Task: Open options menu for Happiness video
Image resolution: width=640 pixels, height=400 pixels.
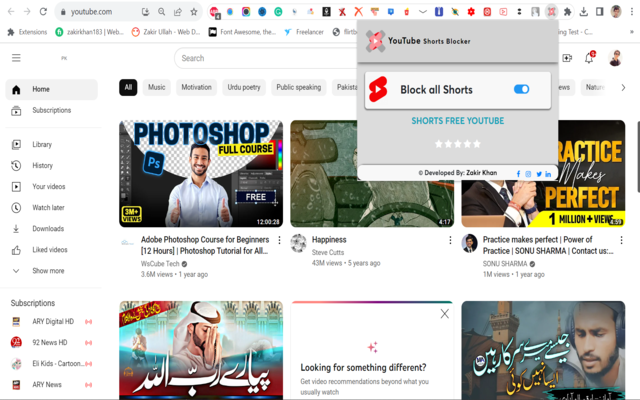Action: pyautogui.click(x=450, y=240)
